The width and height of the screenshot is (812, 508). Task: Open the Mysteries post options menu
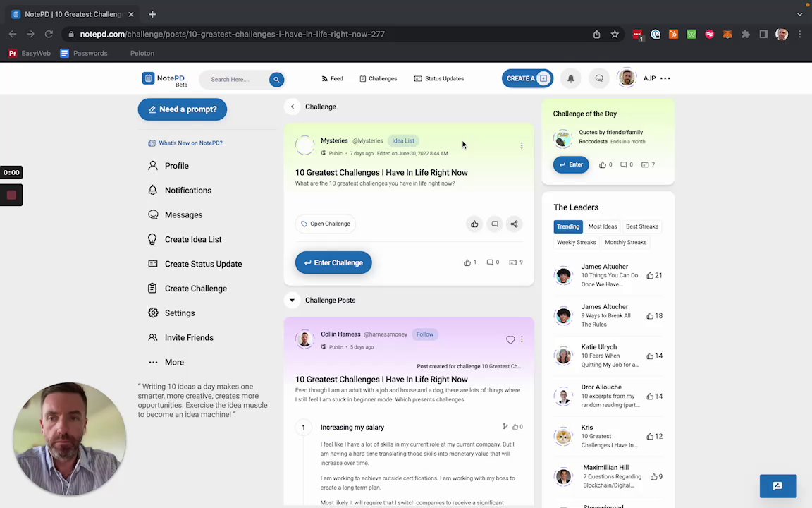coord(522,145)
